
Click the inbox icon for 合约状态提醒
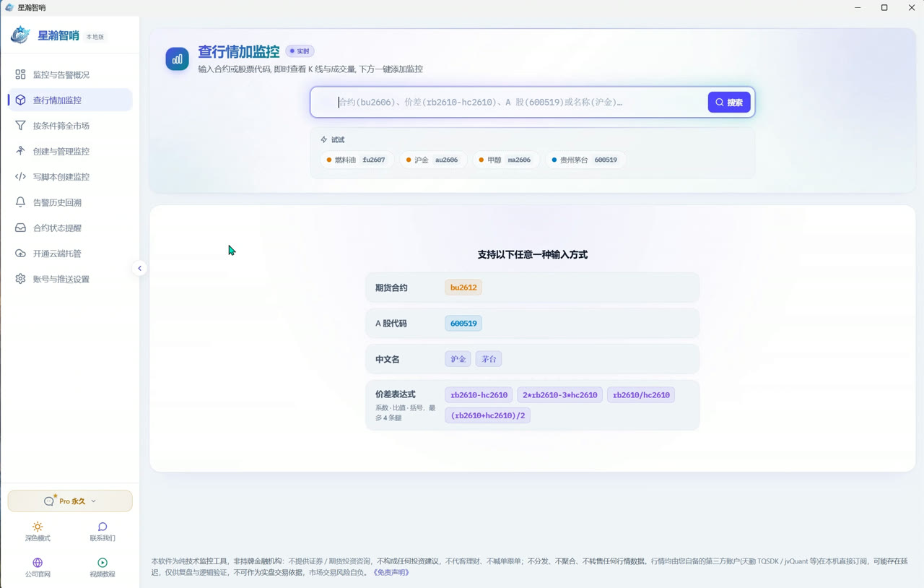point(20,228)
